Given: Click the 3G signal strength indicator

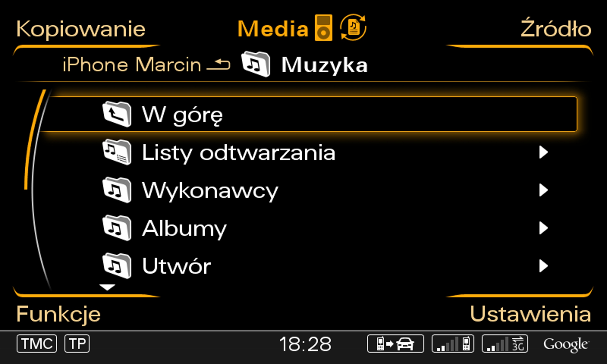Looking at the screenshot, I should pos(505,344).
